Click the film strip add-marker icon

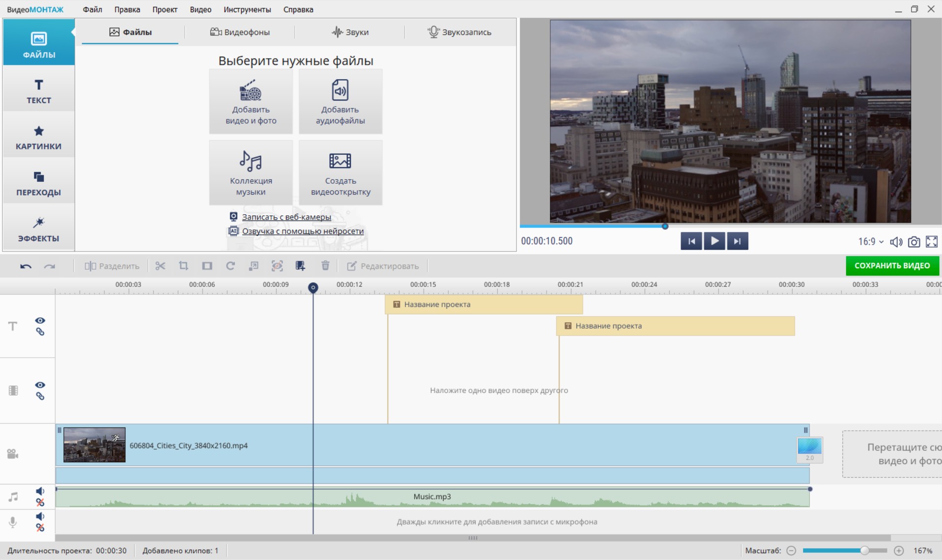300,266
